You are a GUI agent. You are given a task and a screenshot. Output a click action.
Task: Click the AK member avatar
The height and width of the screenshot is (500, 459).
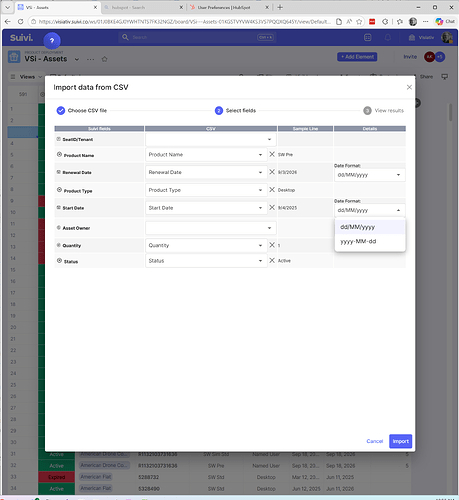[x=429, y=57]
